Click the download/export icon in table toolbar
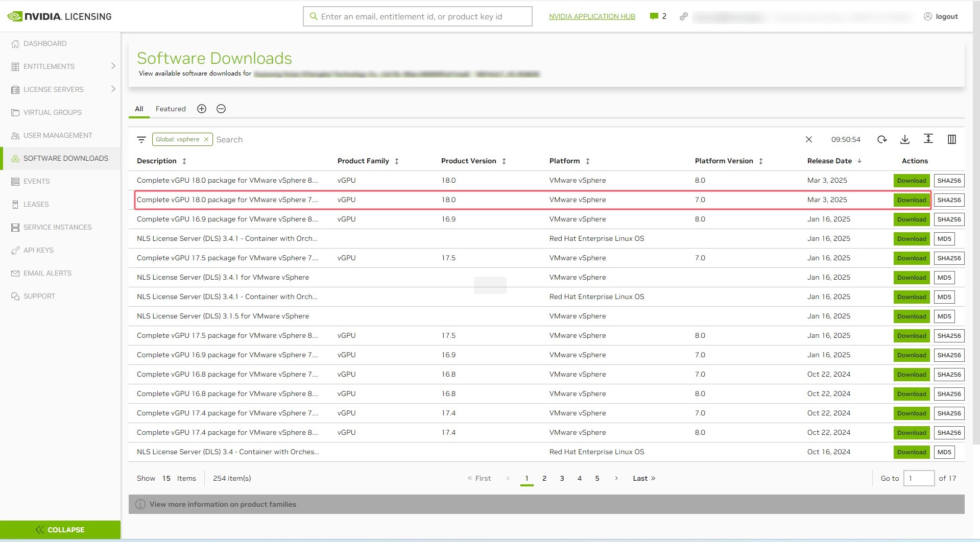The height and width of the screenshot is (542, 980). pos(905,139)
